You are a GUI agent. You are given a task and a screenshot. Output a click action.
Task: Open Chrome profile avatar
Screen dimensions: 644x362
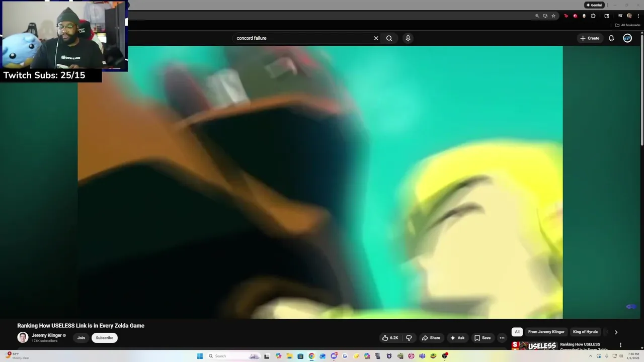(629, 16)
